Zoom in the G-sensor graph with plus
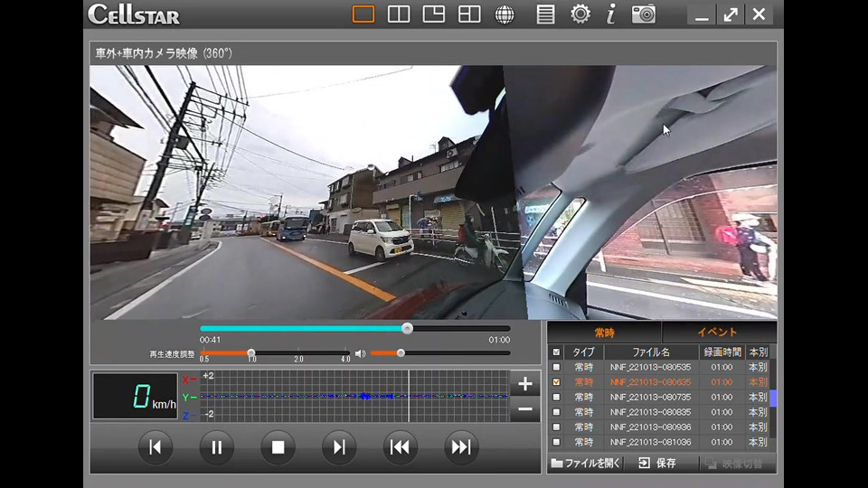The width and height of the screenshot is (868, 488). coord(524,383)
